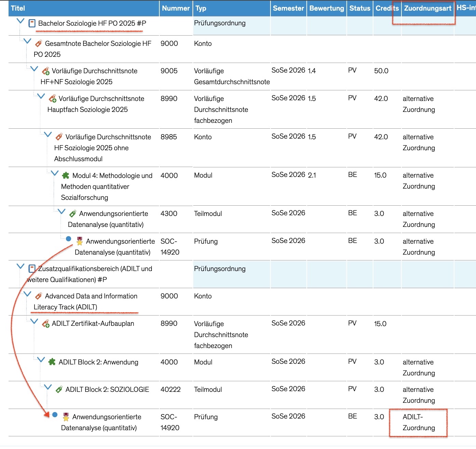476x449 pixels.
Task: Click the blue dot of the ADILT-Zuordnung exam row
Action: tap(55, 414)
